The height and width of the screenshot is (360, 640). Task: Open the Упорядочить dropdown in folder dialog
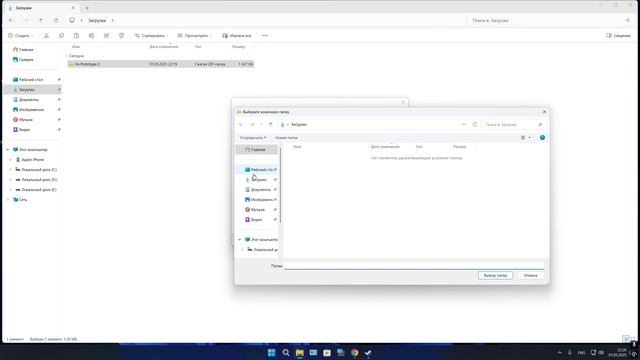(x=253, y=138)
